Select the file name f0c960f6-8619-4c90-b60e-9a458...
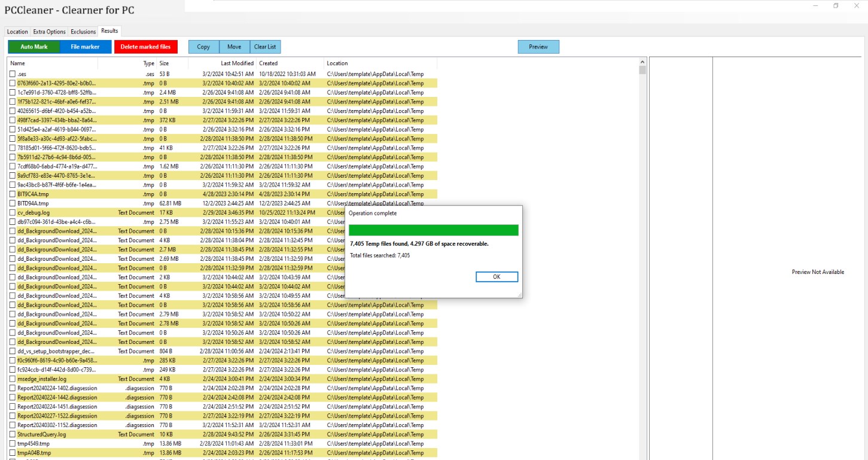The image size is (868, 460). (56, 361)
